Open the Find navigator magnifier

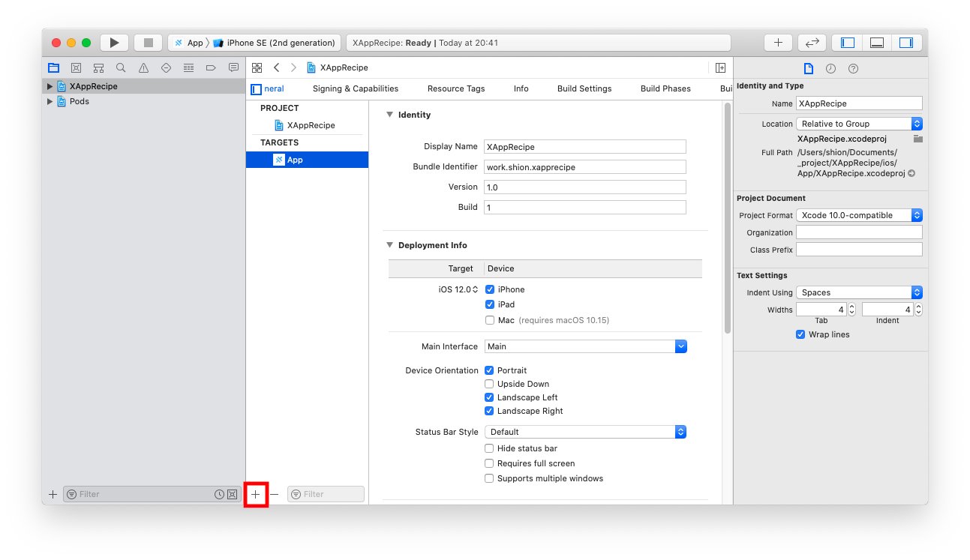tap(121, 67)
